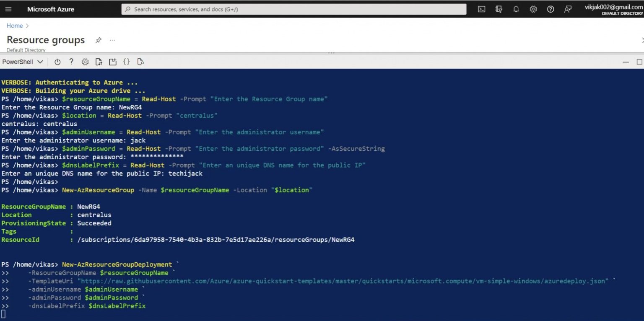Open Cloud Shell help
Image resolution: width=644 pixels, height=321 pixels.
(71, 62)
